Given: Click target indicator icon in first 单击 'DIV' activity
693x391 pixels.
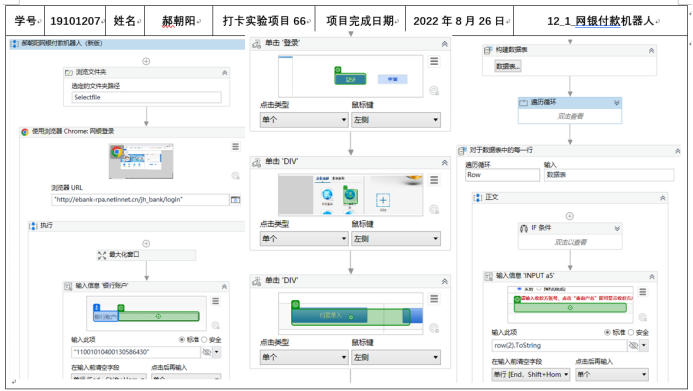Looking at the screenshot, I should click(x=434, y=209).
